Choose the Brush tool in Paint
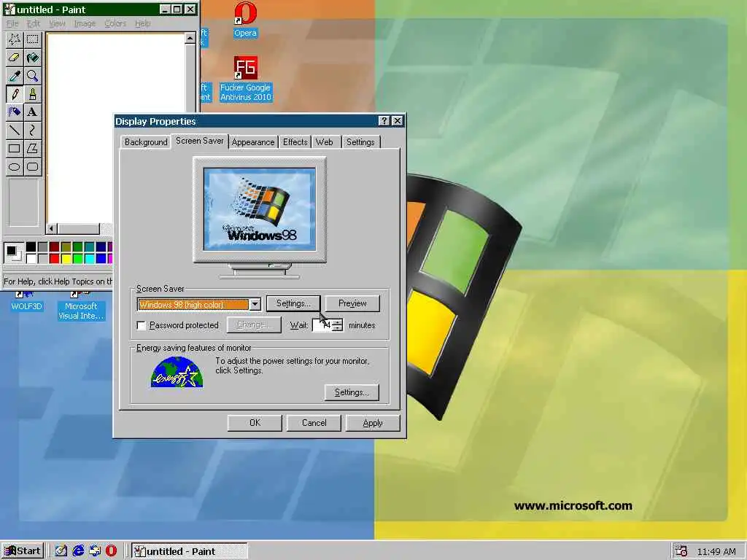The image size is (747, 560). (x=32, y=94)
